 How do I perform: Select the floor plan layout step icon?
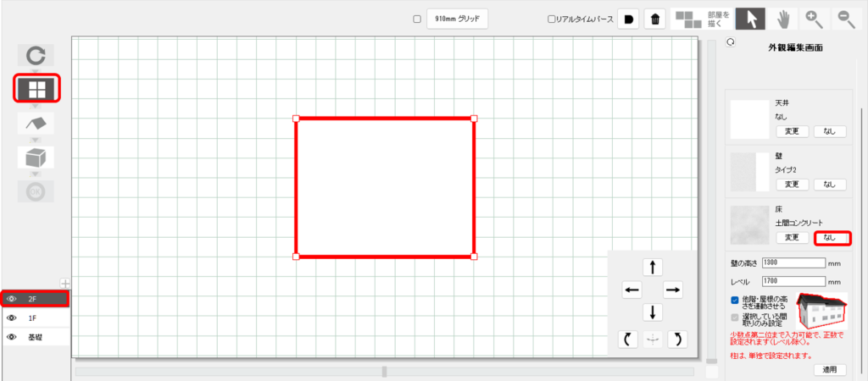click(x=36, y=89)
